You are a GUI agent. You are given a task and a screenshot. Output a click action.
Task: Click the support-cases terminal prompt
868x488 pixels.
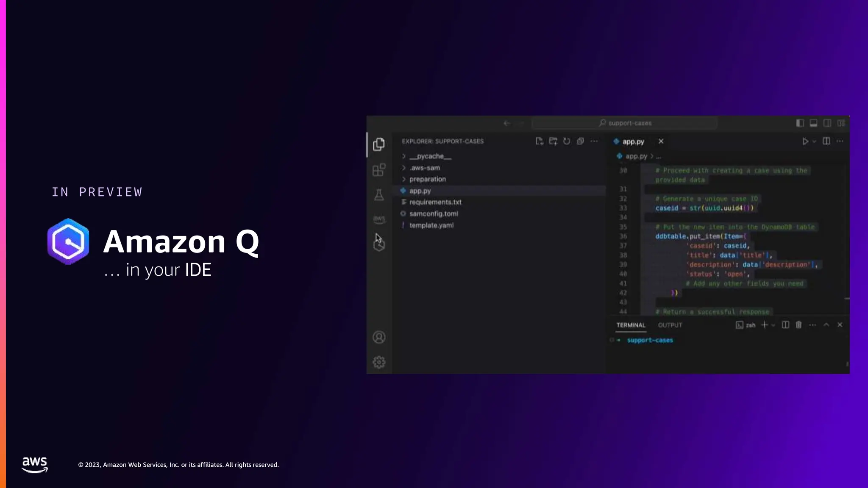650,340
